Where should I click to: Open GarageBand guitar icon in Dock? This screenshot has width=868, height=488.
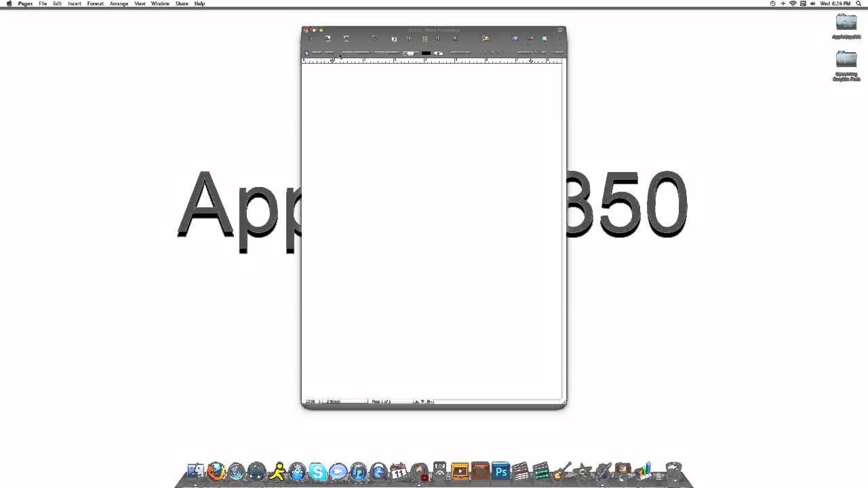pos(561,471)
